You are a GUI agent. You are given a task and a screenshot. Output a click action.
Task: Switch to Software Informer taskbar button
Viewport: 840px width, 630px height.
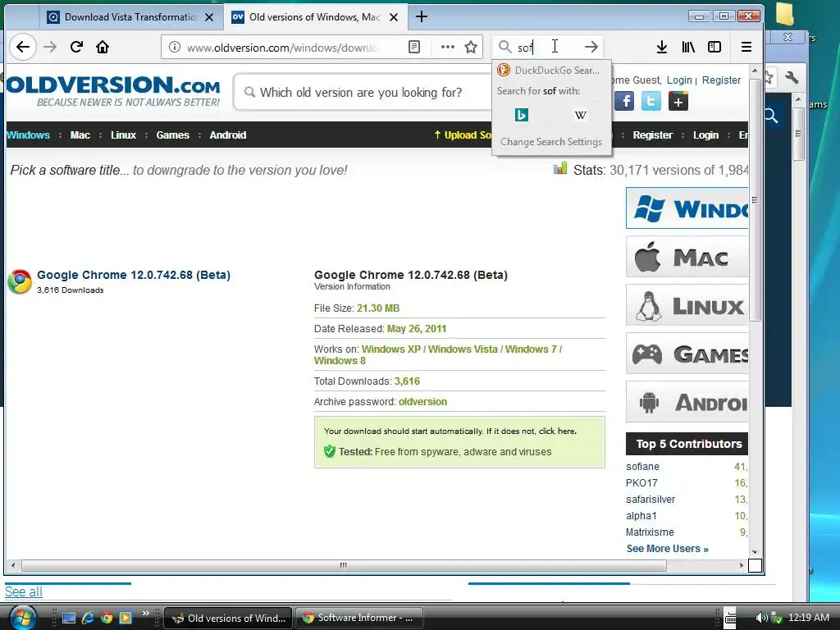click(359, 618)
